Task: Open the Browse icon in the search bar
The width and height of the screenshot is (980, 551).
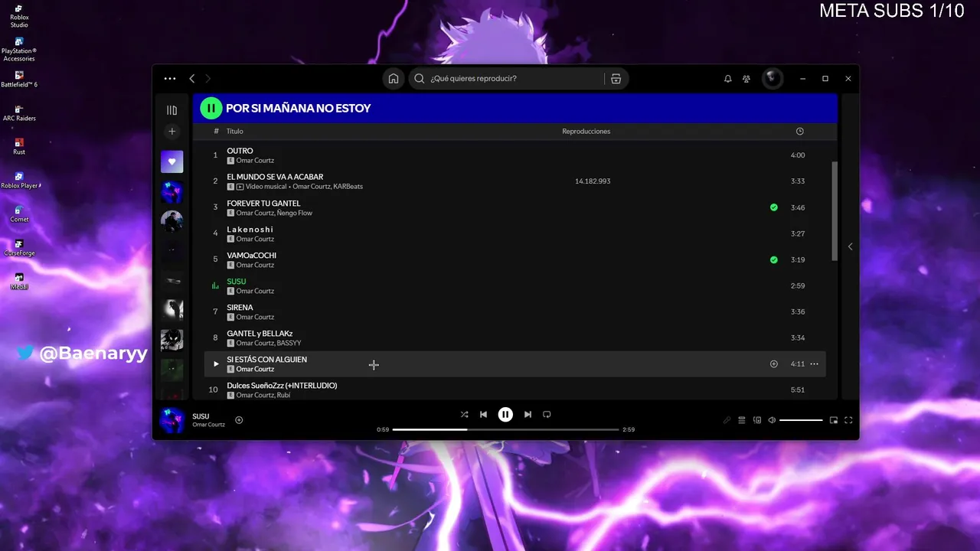Action: click(616, 78)
